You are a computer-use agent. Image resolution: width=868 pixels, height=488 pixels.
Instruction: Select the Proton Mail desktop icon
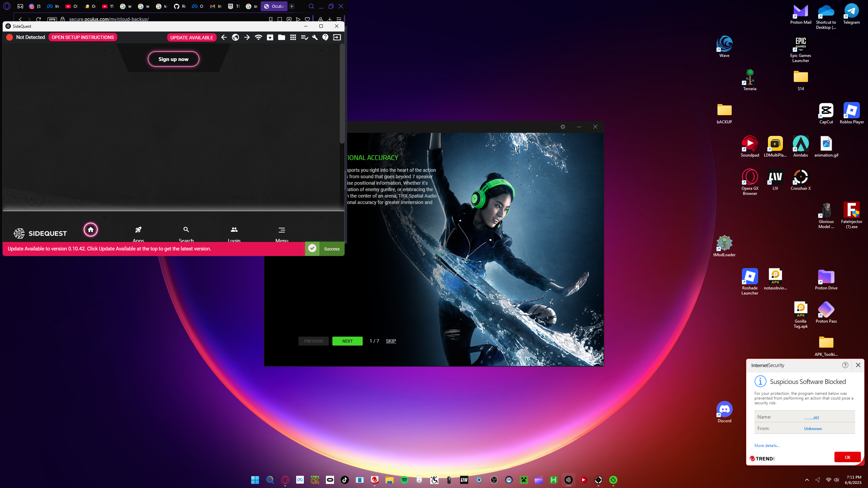(801, 15)
